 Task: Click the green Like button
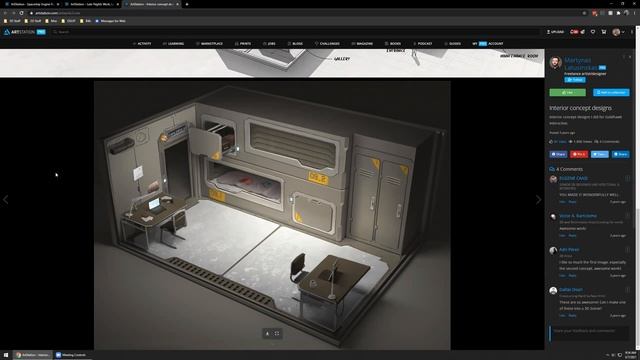pyautogui.click(x=567, y=93)
